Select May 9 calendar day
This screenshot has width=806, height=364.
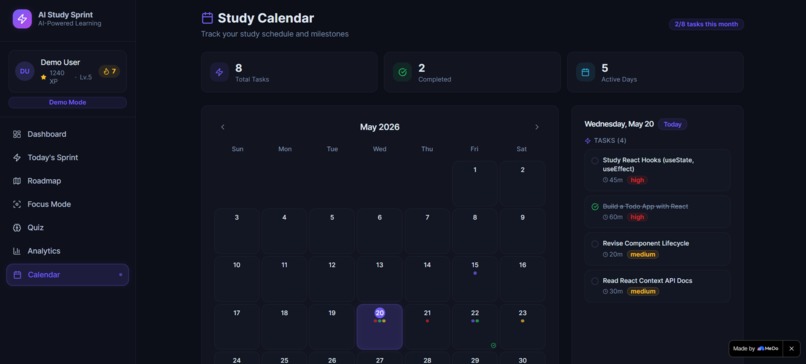click(x=522, y=231)
